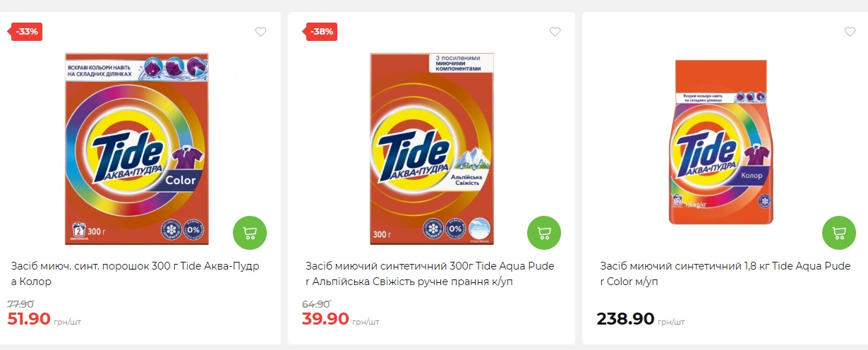
Task: Click the 238.90 price value
Action: (x=625, y=319)
